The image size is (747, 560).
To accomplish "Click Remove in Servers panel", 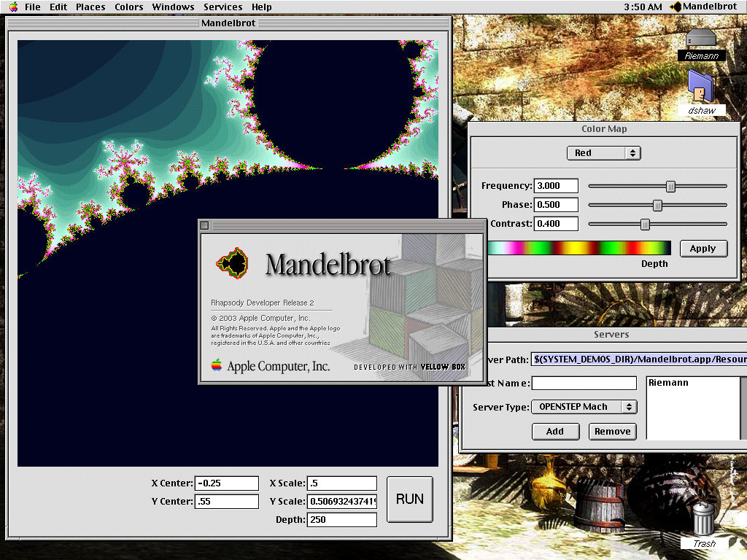I will click(613, 432).
